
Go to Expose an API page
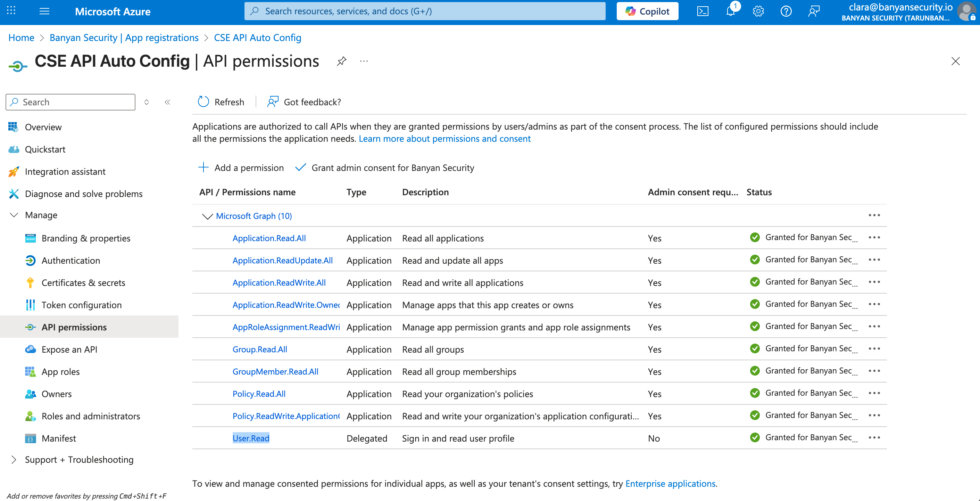pyautogui.click(x=69, y=349)
